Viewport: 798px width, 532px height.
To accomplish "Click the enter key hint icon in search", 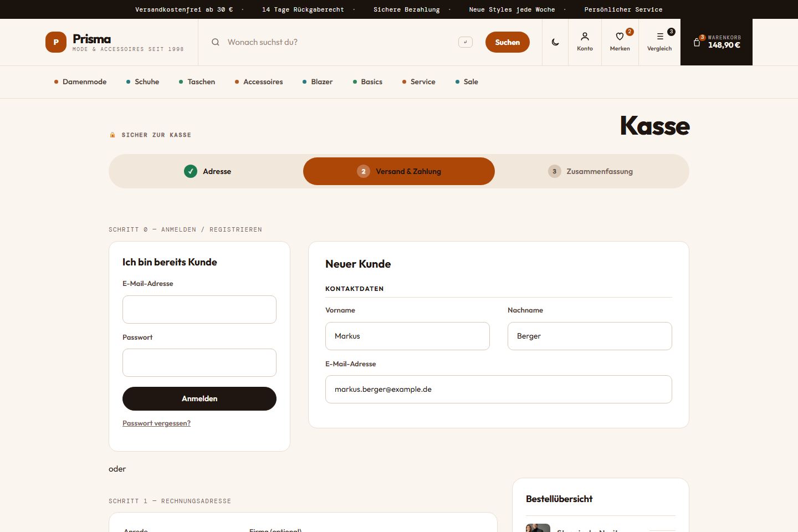I will click(465, 42).
